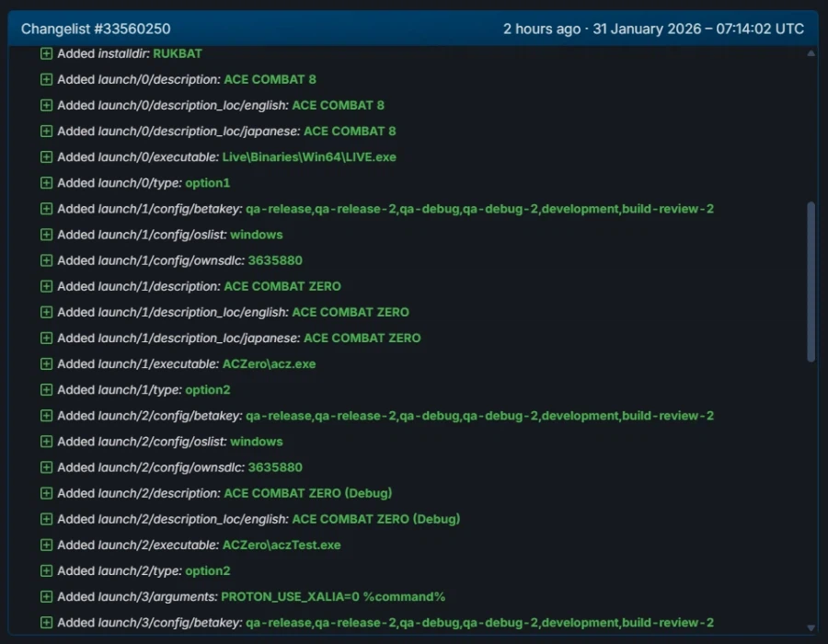Open Changelist #33560250 header link
Viewport: 828px width, 644px height.
point(96,29)
